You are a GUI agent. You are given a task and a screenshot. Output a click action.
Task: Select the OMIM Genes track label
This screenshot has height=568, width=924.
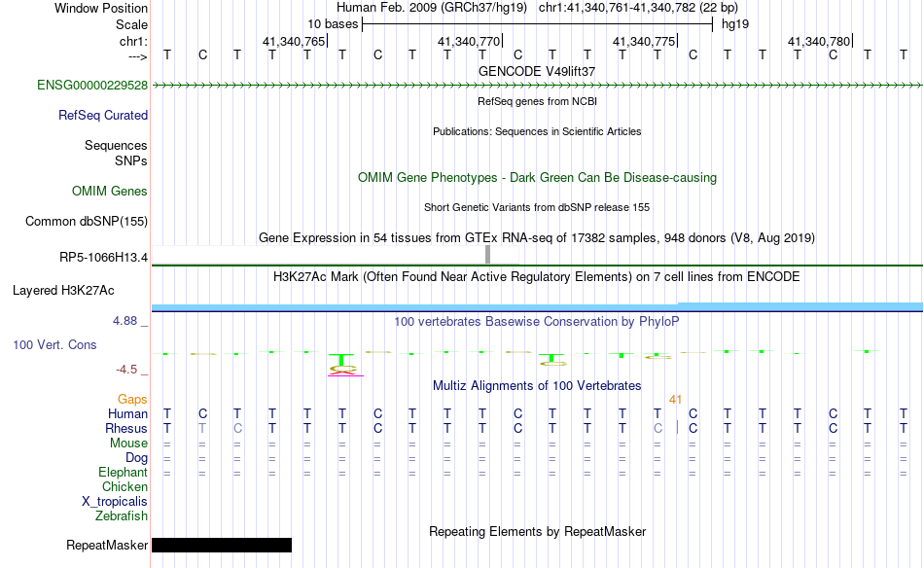coord(110,191)
